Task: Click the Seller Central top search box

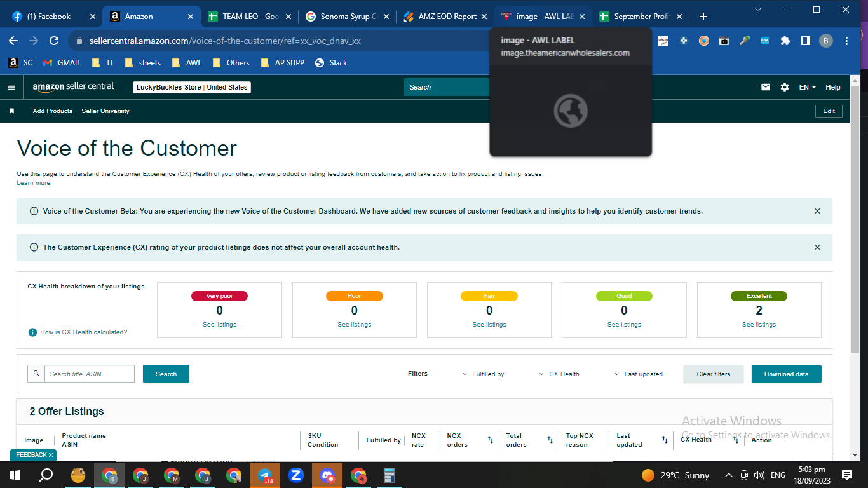Action: 447,87
